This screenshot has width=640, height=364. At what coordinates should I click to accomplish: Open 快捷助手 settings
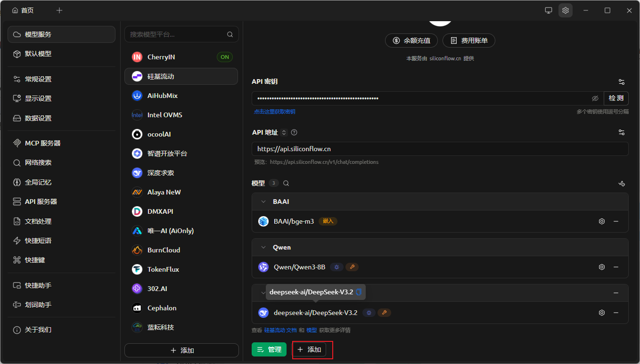click(61, 285)
